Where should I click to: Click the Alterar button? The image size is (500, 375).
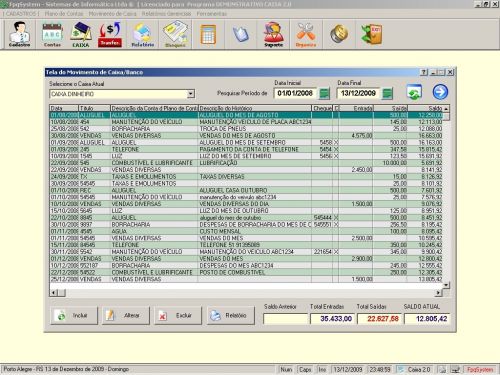point(126,315)
